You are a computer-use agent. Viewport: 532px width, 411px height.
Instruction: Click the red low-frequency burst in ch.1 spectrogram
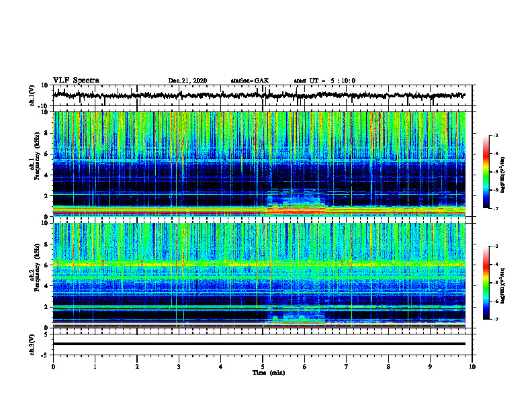point(296,210)
